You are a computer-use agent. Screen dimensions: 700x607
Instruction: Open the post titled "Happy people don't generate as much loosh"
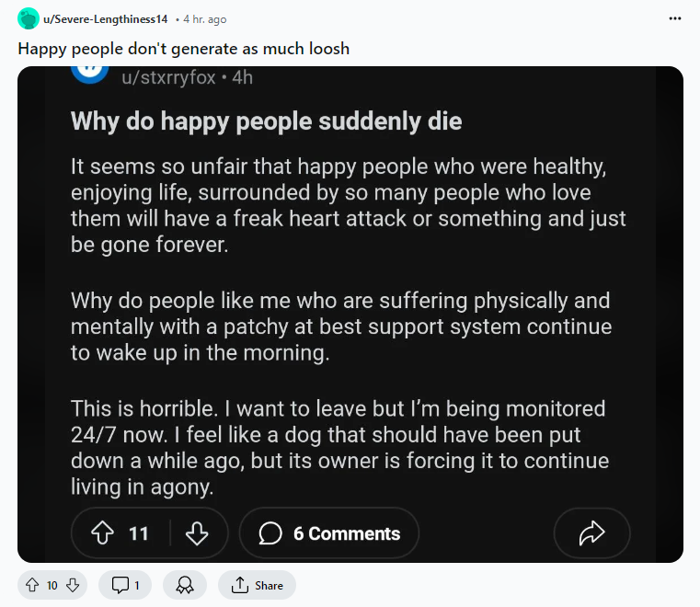[183, 48]
